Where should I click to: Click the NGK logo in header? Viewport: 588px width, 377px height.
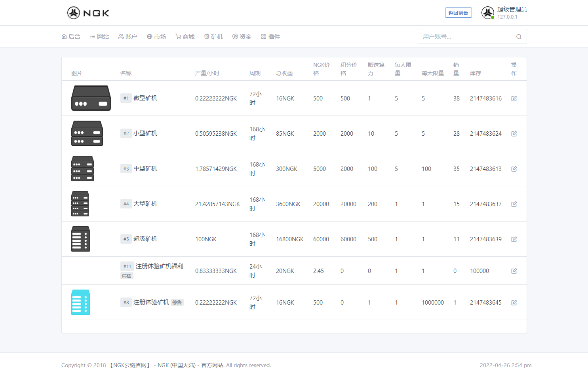[88, 13]
